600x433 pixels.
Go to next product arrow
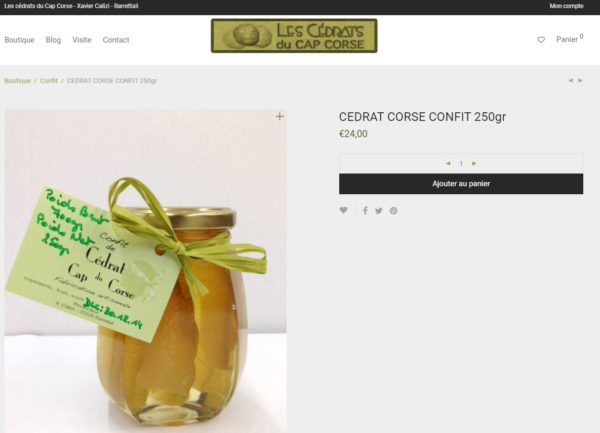[580, 80]
